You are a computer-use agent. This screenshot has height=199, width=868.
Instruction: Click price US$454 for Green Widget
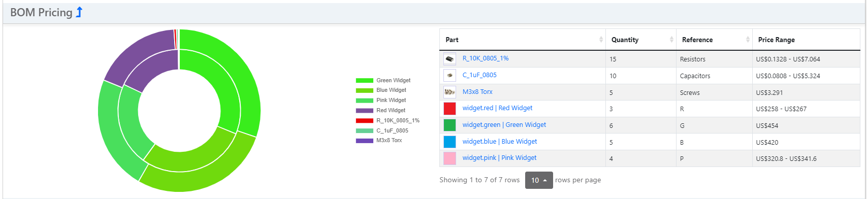point(767,126)
